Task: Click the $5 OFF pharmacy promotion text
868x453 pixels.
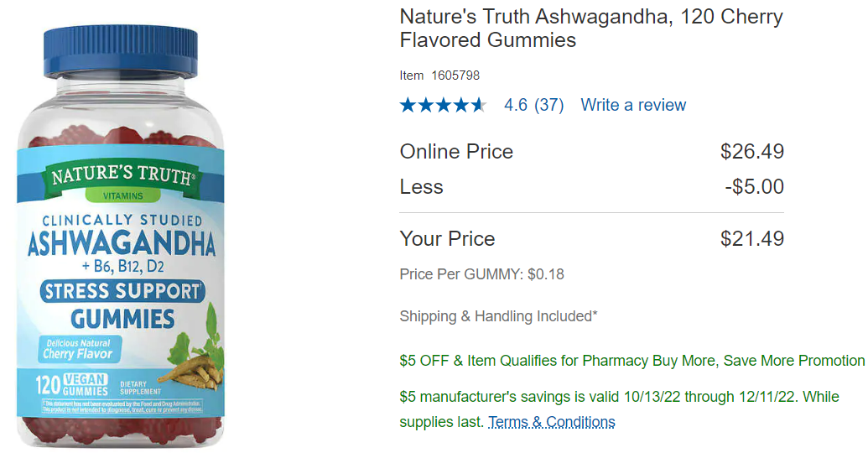Action: pyautogui.click(x=632, y=361)
